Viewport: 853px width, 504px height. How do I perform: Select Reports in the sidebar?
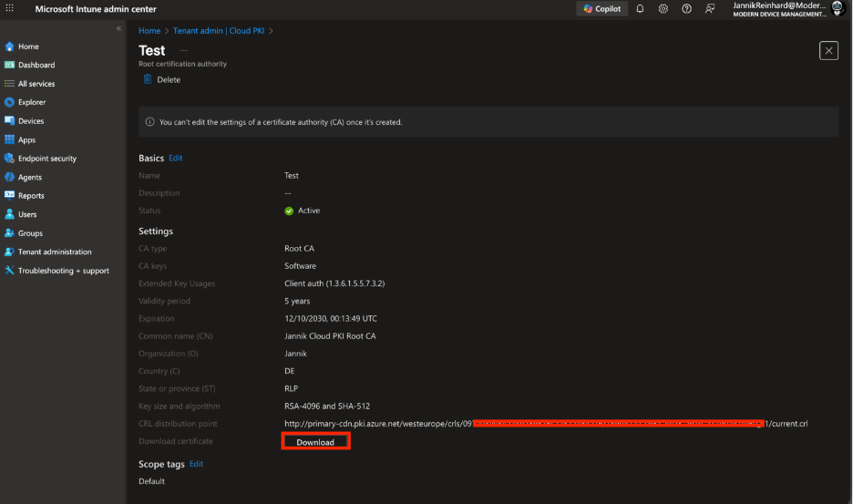click(x=31, y=196)
